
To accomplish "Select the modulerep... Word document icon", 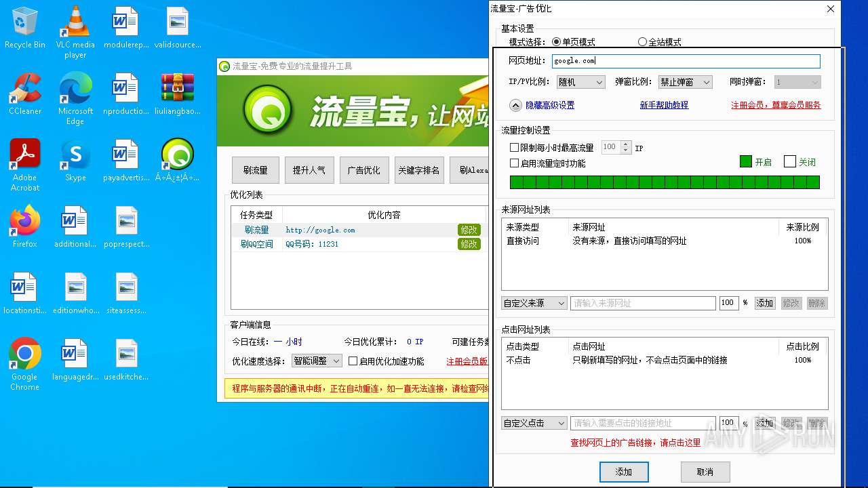I will tap(126, 27).
